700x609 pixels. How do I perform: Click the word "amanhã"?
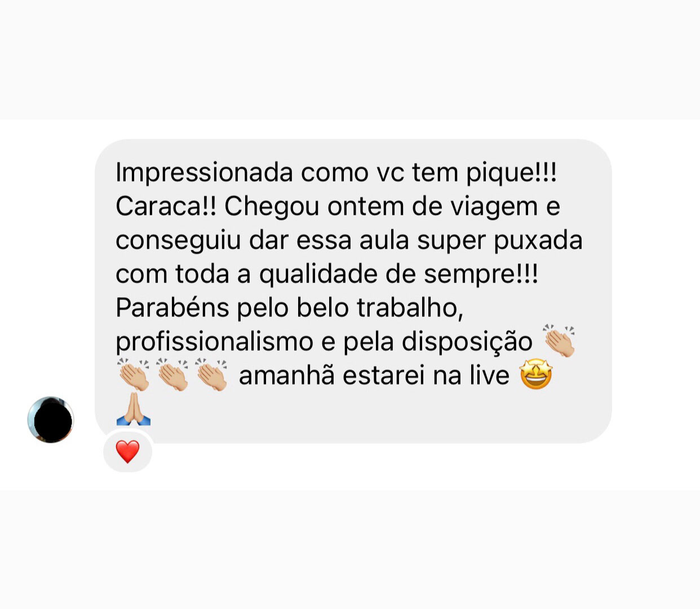pos(287,376)
